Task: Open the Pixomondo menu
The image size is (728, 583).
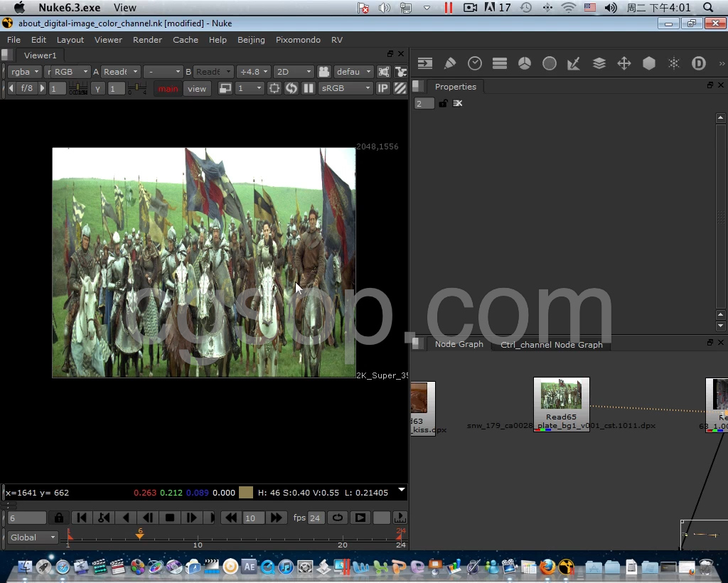Action: [298, 40]
